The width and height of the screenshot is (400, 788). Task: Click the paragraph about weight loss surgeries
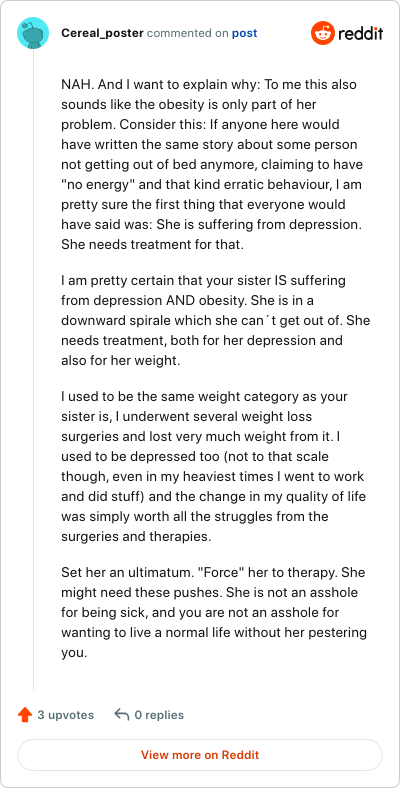214,466
